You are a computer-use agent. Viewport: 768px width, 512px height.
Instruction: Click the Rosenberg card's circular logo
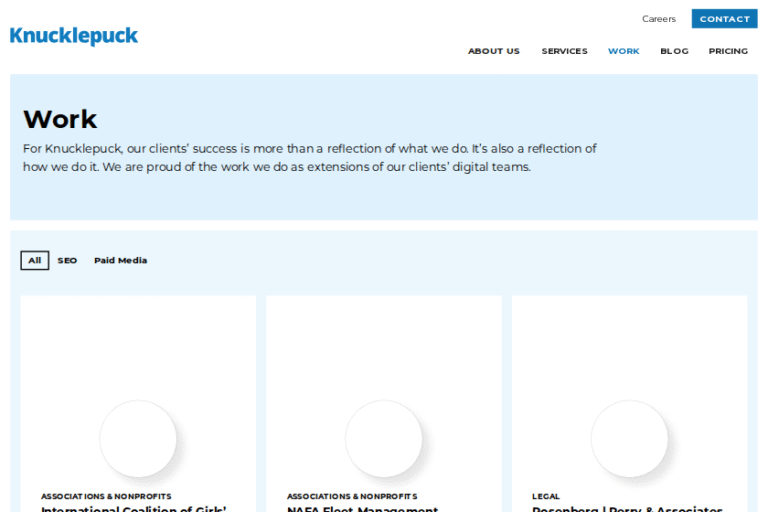pyautogui.click(x=629, y=438)
